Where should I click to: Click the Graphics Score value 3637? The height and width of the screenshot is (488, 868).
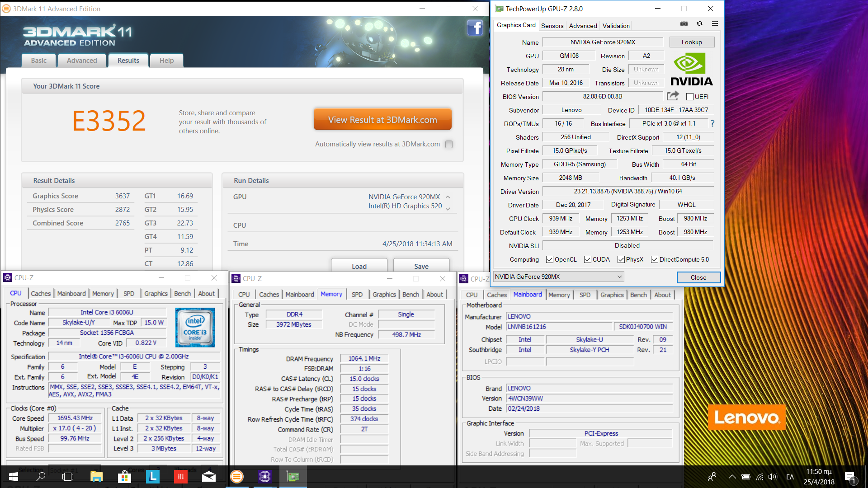point(122,196)
